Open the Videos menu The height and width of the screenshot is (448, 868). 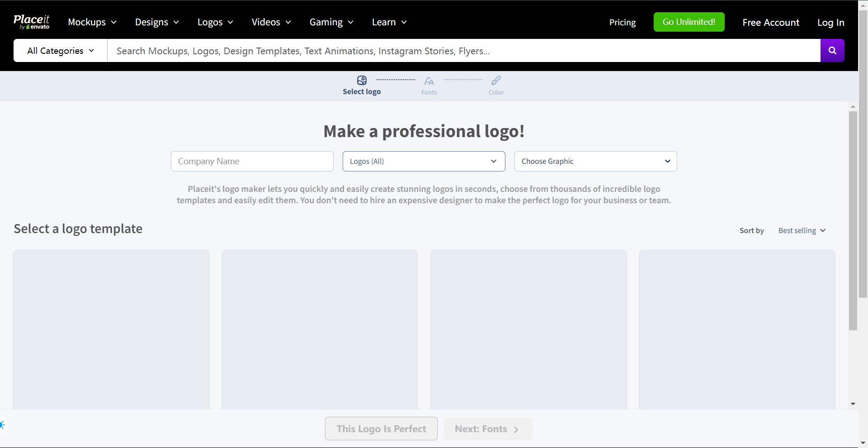[x=271, y=22]
